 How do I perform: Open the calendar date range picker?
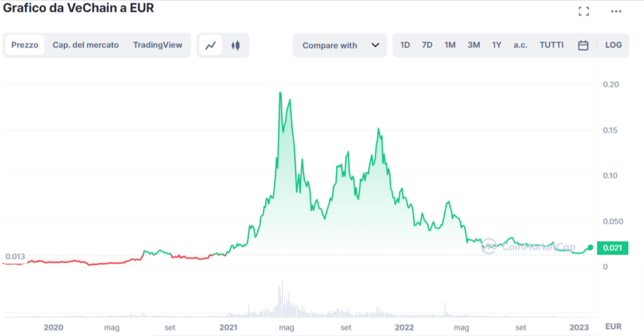pos(583,45)
